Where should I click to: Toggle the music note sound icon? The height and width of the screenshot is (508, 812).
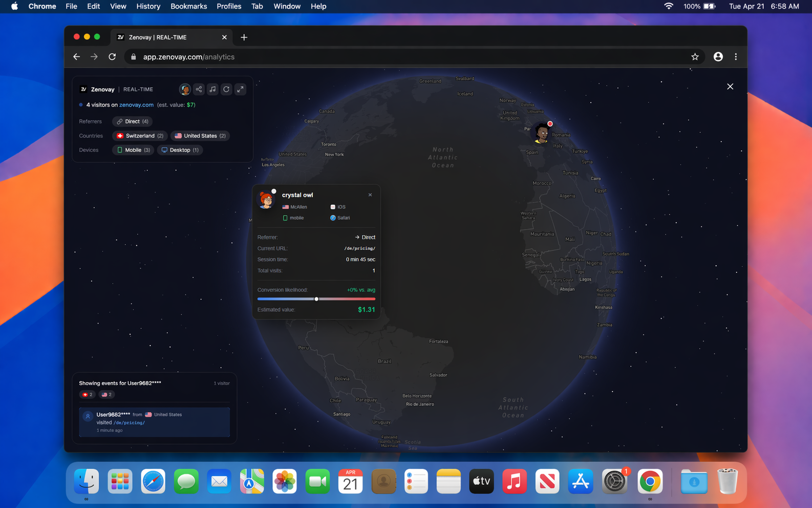212,89
